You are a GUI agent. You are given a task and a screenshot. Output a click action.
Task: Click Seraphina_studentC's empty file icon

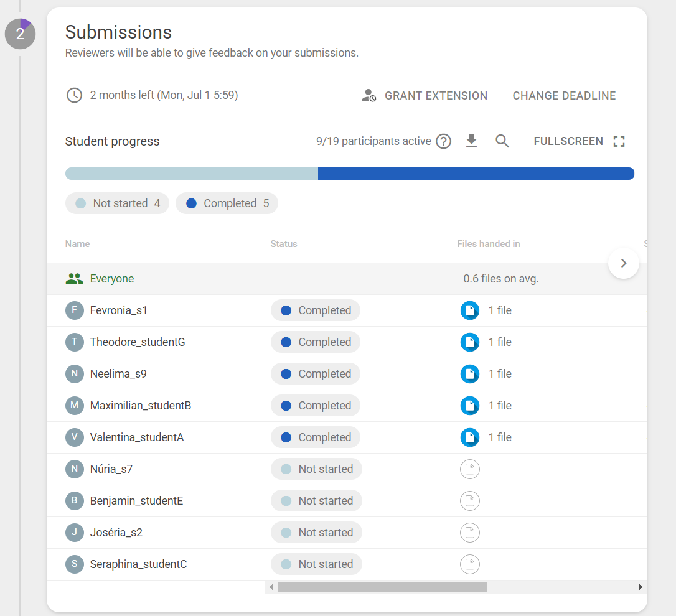point(470,564)
